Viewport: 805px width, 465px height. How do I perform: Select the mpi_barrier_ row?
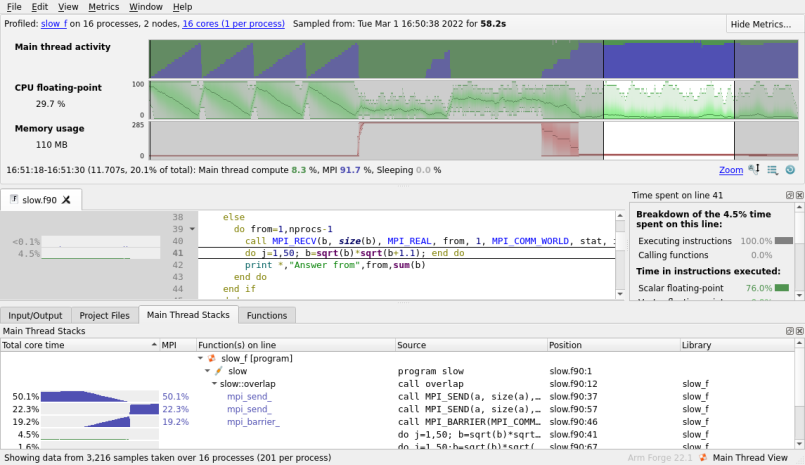(397, 422)
